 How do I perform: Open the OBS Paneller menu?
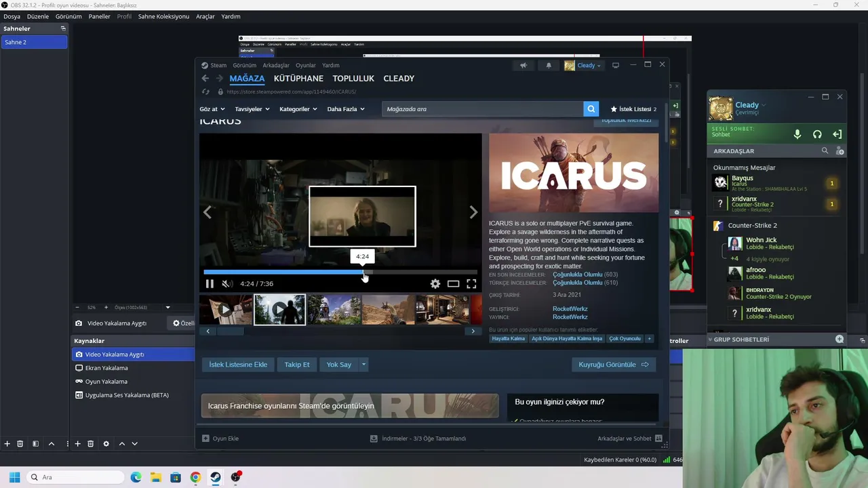pos(99,16)
